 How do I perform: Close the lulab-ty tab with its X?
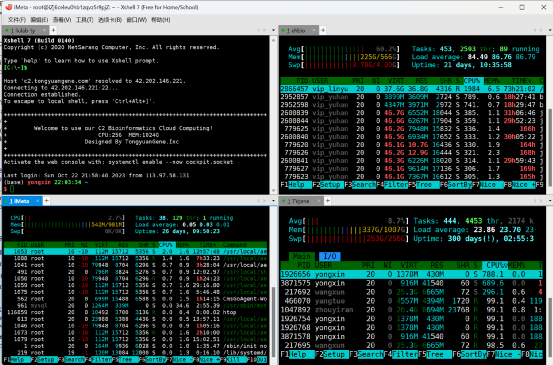[44, 30]
